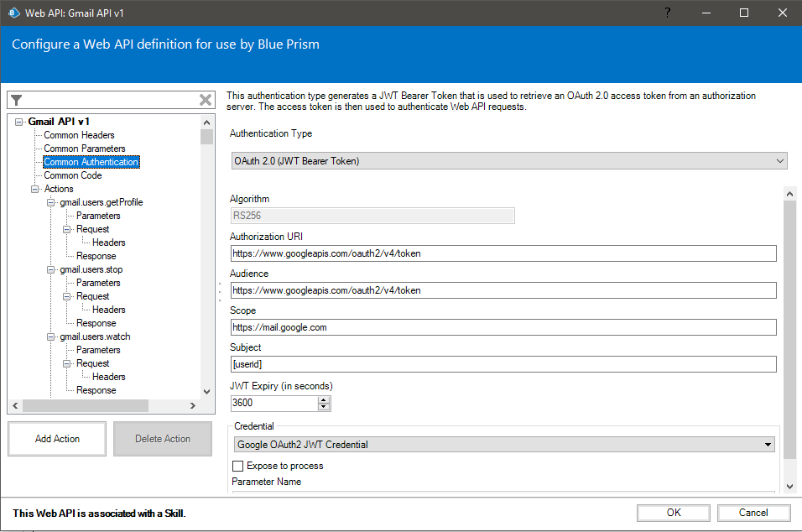Enable the Expose to process checkbox
The width and height of the screenshot is (802, 532).
click(238, 466)
